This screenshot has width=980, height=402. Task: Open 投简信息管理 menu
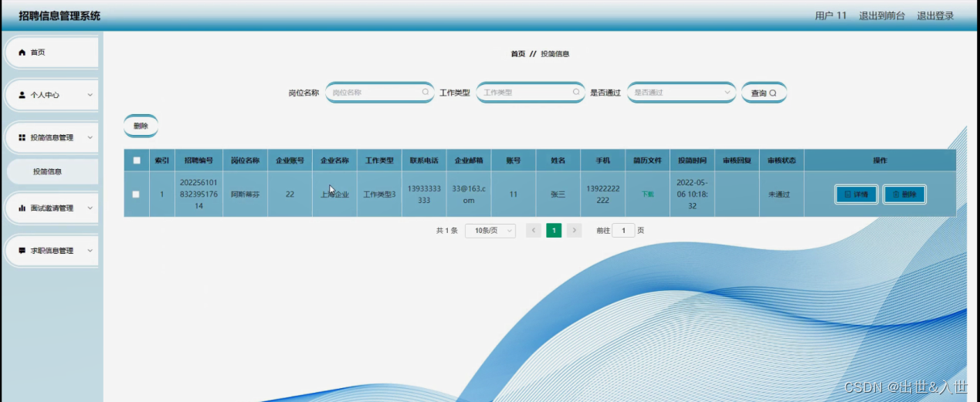click(51, 137)
